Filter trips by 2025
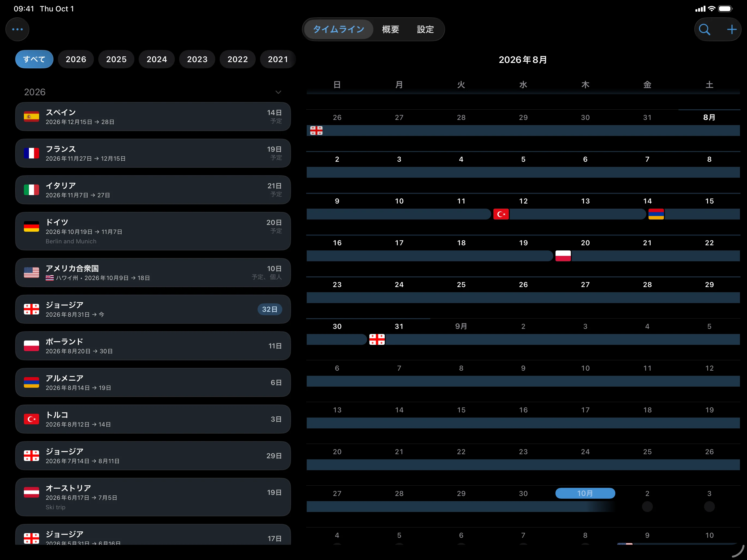The width and height of the screenshot is (747, 560). [x=116, y=59]
